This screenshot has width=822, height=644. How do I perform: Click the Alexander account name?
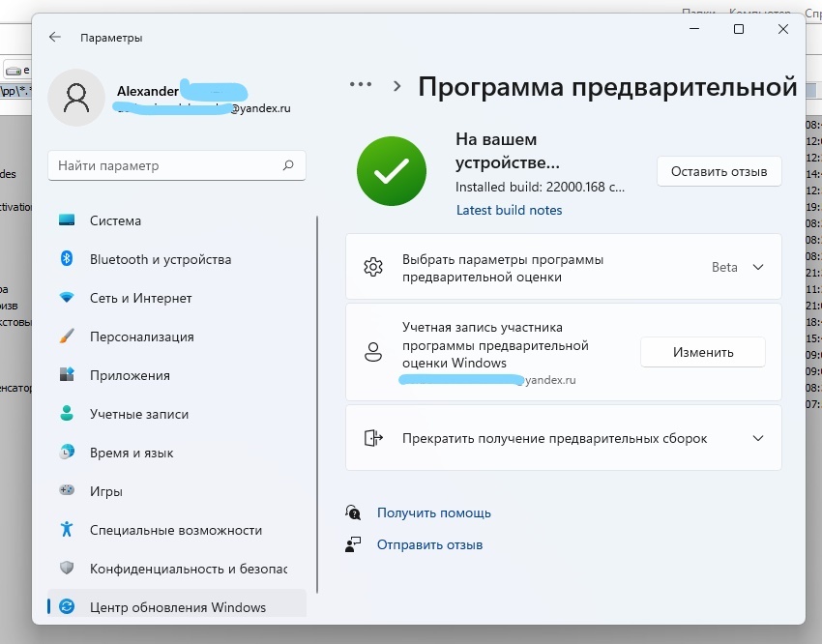(x=148, y=91)
